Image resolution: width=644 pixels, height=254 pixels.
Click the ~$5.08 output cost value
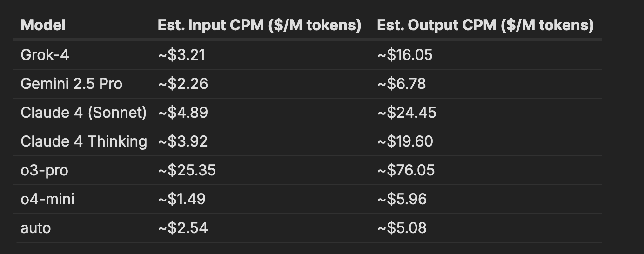pyautogui.click(x=402, y=228)
